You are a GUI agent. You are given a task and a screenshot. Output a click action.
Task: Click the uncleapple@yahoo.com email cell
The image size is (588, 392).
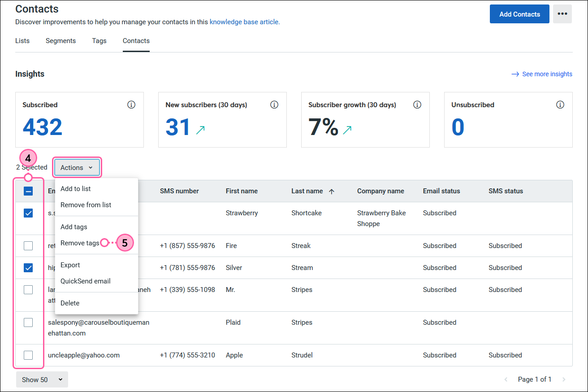[x=84, y=355]
